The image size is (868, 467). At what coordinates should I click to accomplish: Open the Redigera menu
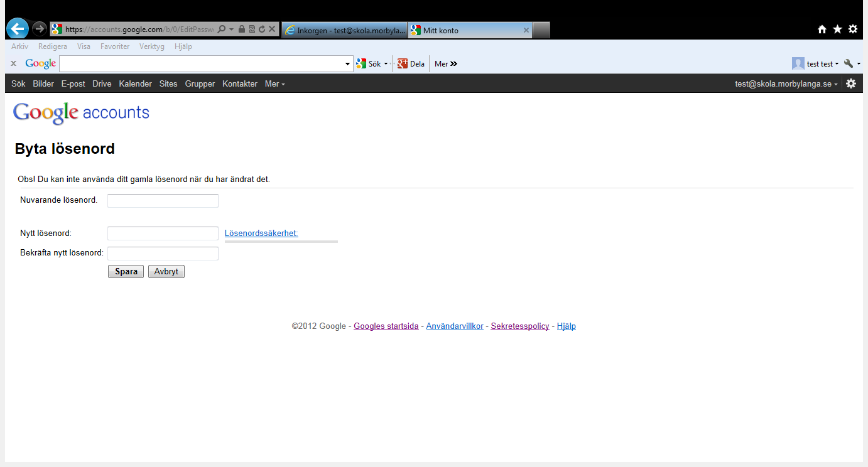pos(53,46)
